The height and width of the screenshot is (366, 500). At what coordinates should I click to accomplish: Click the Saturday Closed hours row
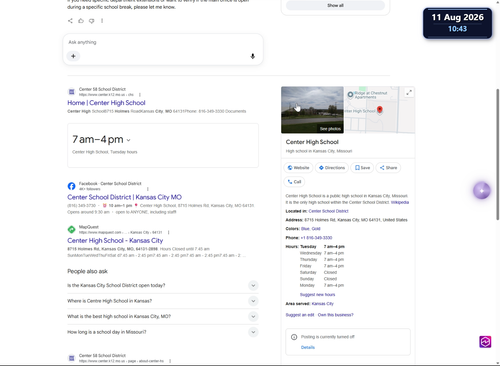[x=318, y=272]
